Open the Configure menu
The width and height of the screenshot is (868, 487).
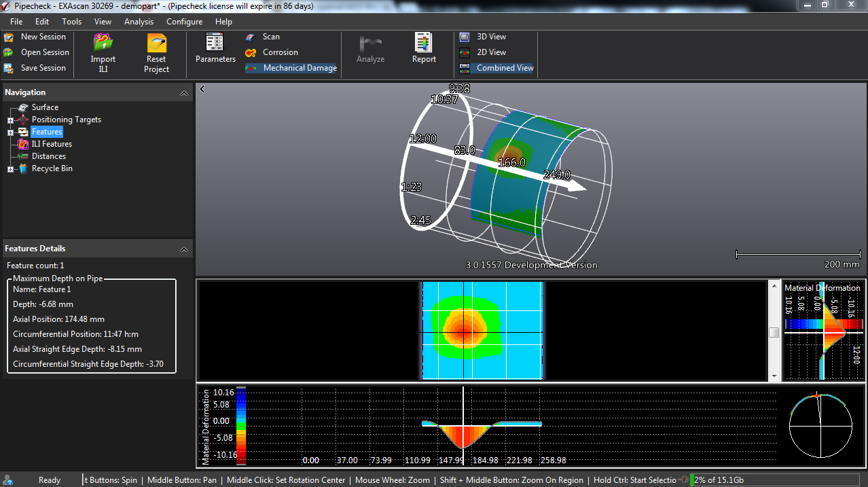pos(184,22)
